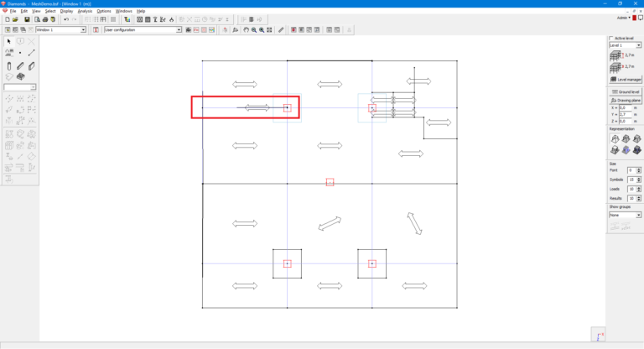
Task: Click the printer icon
Action: coord(45,19)
